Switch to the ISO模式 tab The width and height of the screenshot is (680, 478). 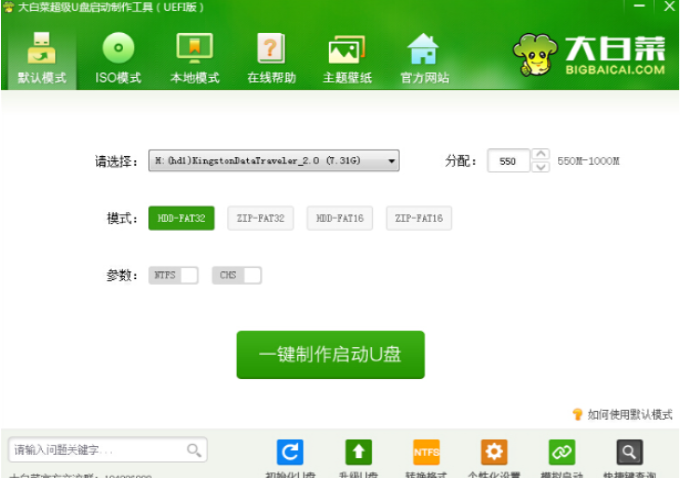pyautogui.click(x=118, y=57)
